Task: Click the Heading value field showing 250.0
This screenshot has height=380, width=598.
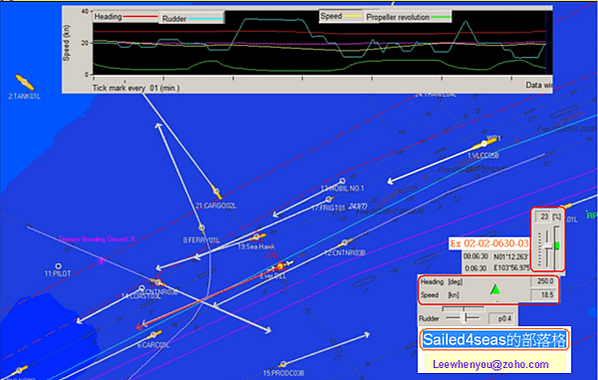Action: (x=544, y=282)
